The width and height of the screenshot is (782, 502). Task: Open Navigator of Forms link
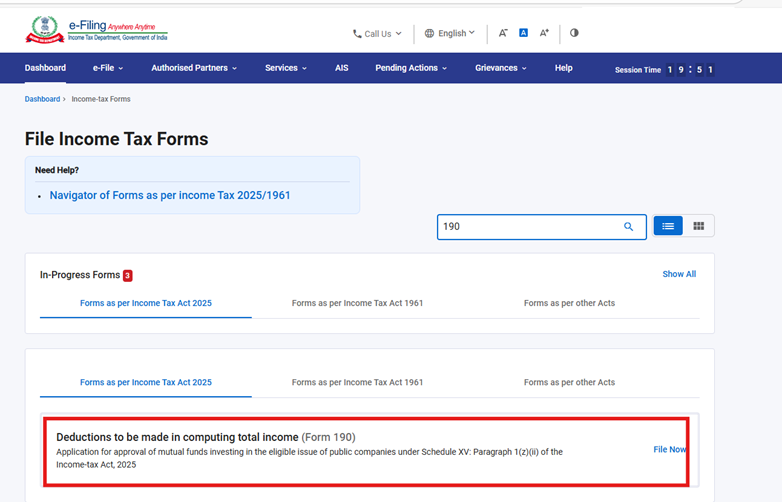coord(170,195)
